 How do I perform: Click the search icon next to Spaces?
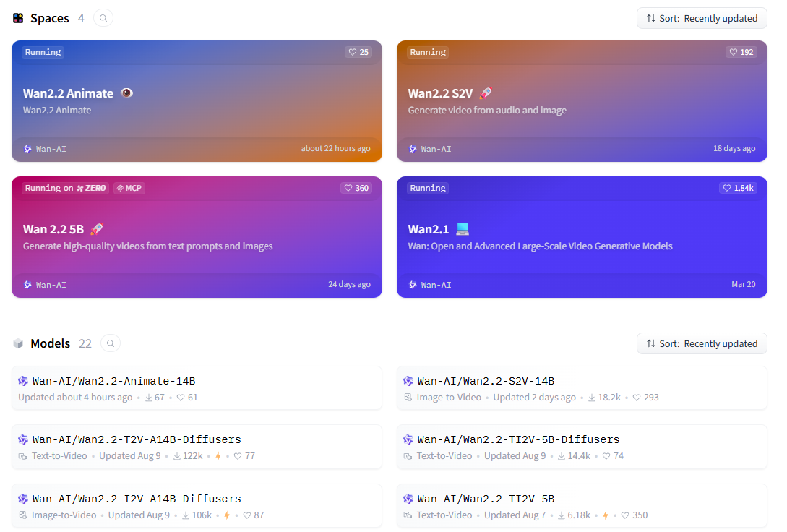click(103, 18)
